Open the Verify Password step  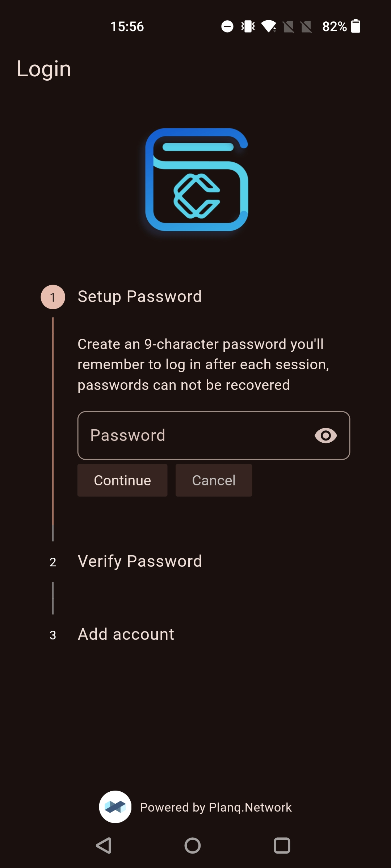(x=140, y=561)
